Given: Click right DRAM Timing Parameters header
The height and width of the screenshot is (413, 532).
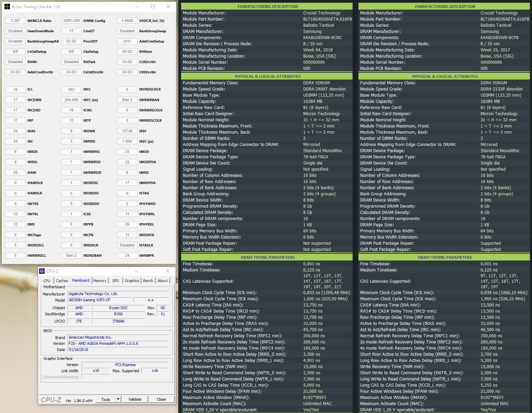Looking at the screenshot, I should (445, 257).
